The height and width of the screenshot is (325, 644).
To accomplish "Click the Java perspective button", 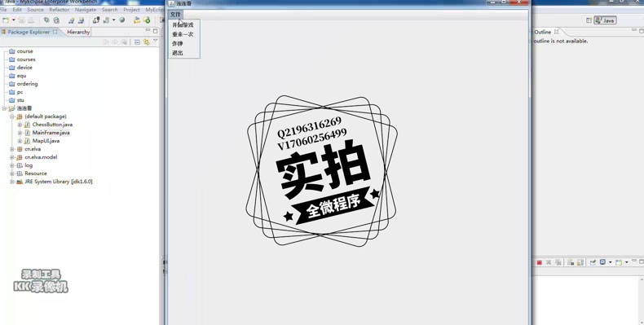I will (x=605, y=20).
